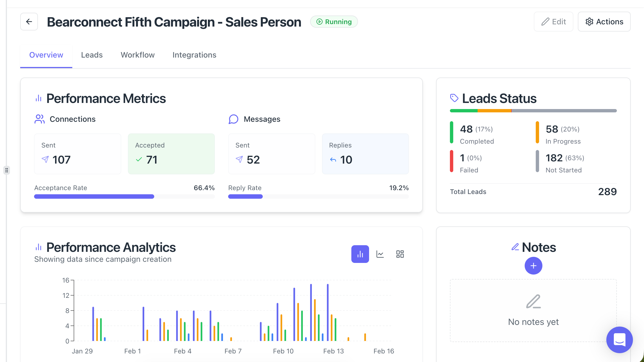Switch chart to bar view
Viewport: 644px width, 362px height.
[360, 254]
